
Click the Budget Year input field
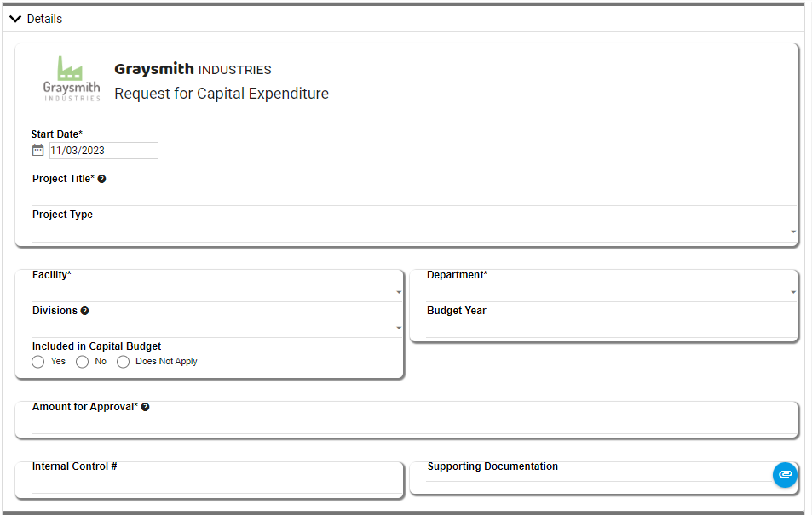click(611, 328)
